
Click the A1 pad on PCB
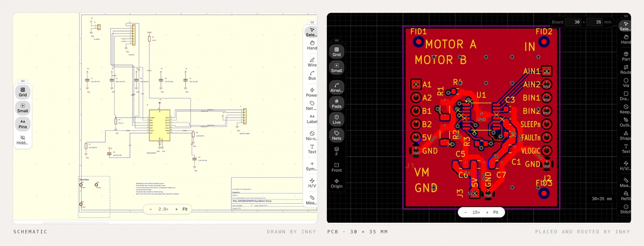click(416, 84)
